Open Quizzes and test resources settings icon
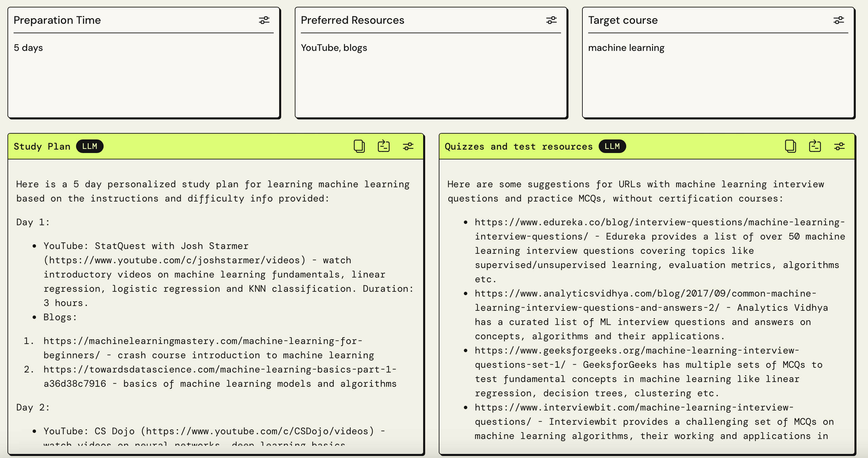 (x=839, y=146)
